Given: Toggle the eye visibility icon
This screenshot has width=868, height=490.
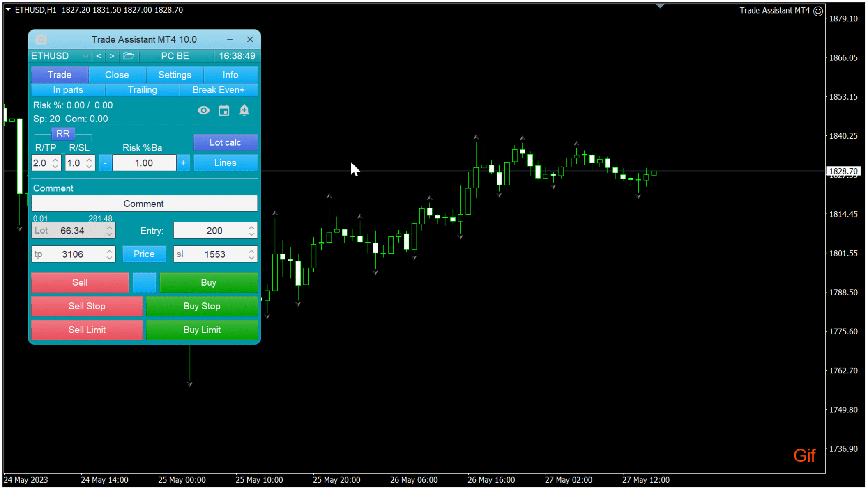Looking at the screenshot, I should pos(203,110).
